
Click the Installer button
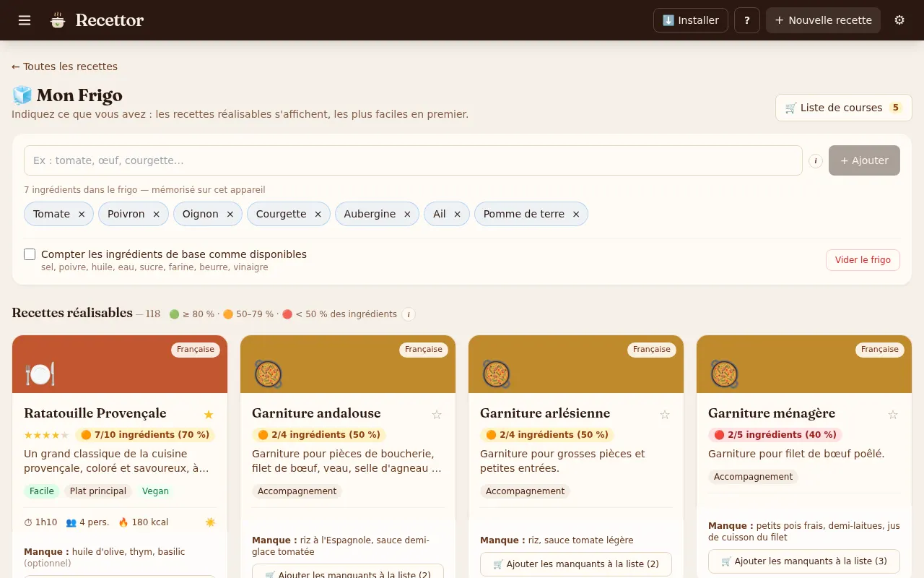point(691,20)
